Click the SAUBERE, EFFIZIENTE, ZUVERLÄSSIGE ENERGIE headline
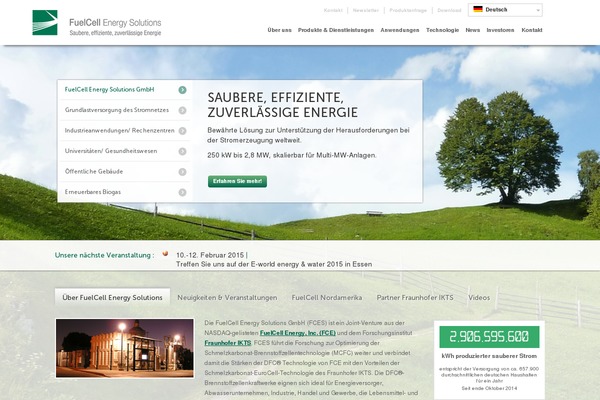The height and width of the screenshot is (400, 600). click(283, 105)
